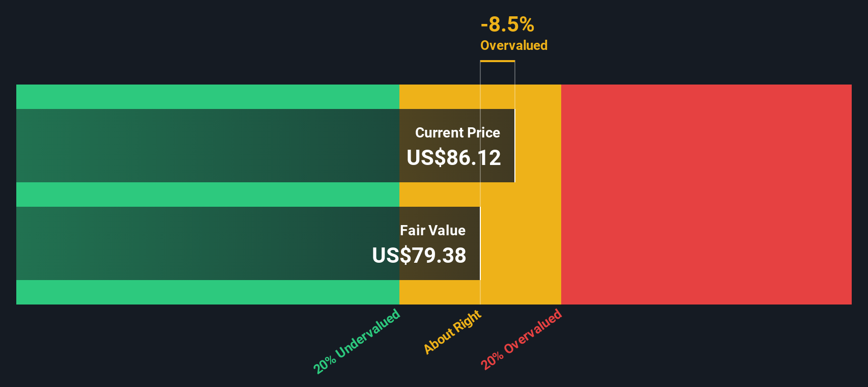Select the US$79.38 fair value amount
The image size is (868, 387).
coord(419,256)
